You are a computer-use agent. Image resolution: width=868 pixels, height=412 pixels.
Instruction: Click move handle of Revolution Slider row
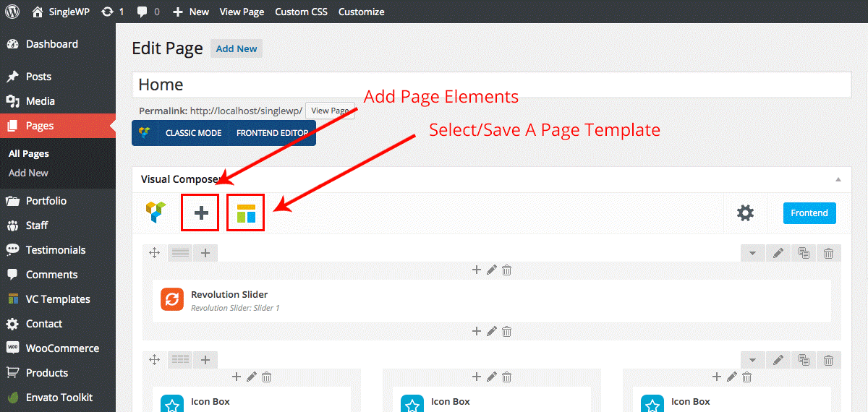154,253
